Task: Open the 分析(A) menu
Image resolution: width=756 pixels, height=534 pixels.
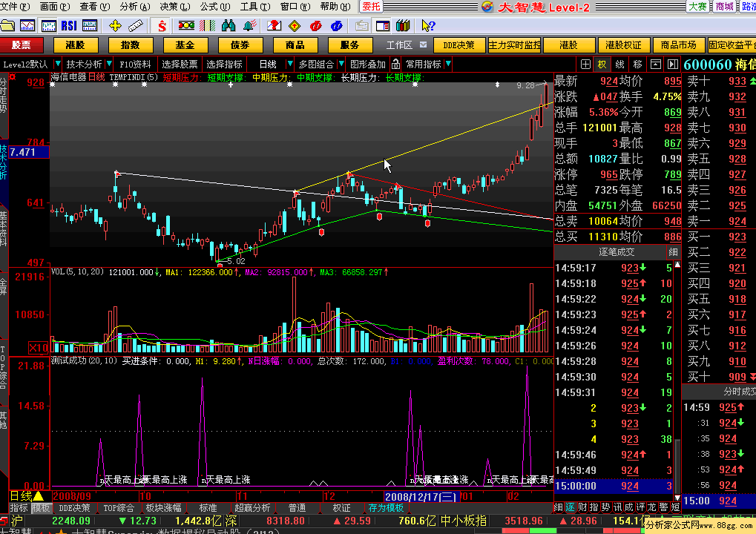Action: [135, 6]
